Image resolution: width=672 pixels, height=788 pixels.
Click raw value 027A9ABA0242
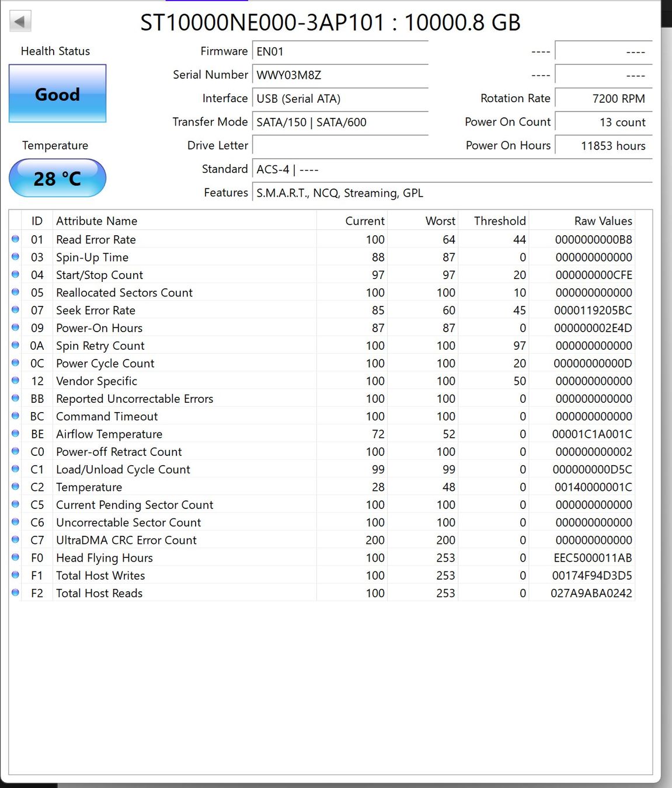pos(591,594)
